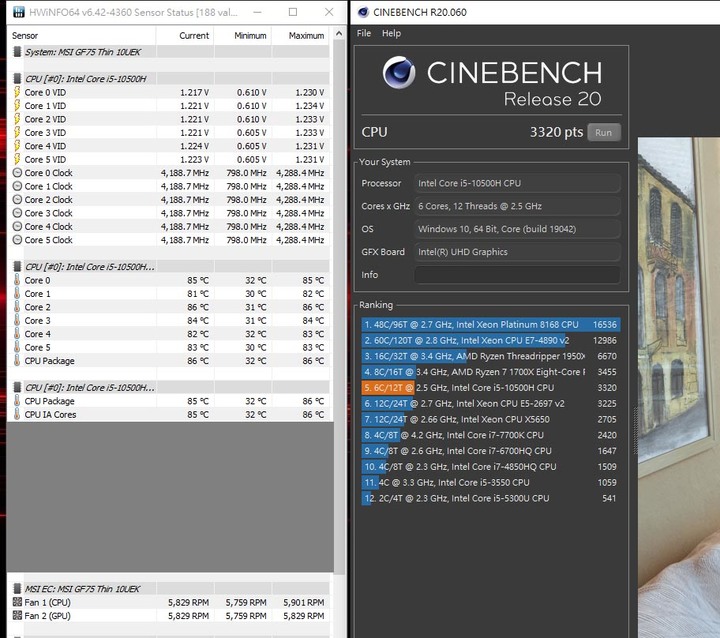Click the thermometer icon beside CPU IA Cores

[x=17, y=414]
